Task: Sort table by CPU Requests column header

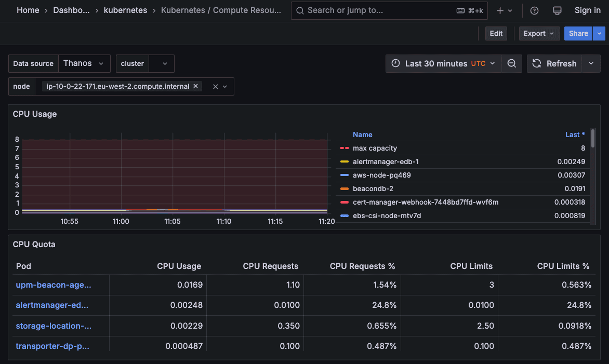Action: click(x=270, y=266)
